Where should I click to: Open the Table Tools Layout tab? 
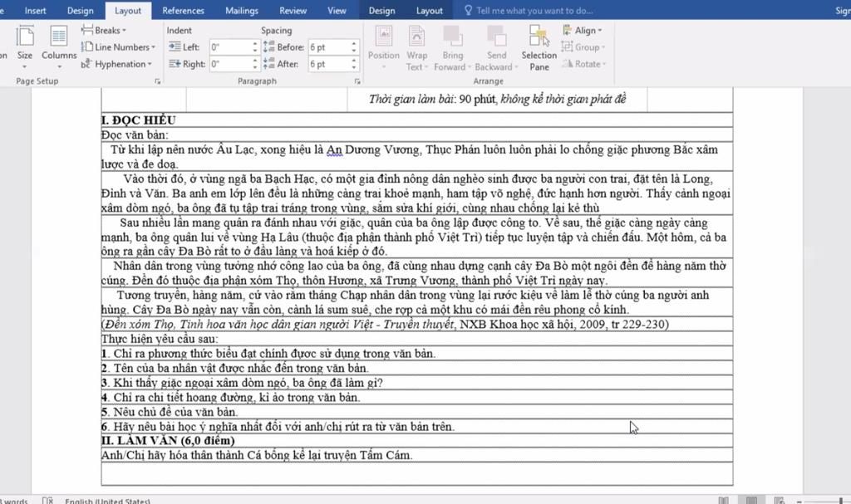pos(430,10)
